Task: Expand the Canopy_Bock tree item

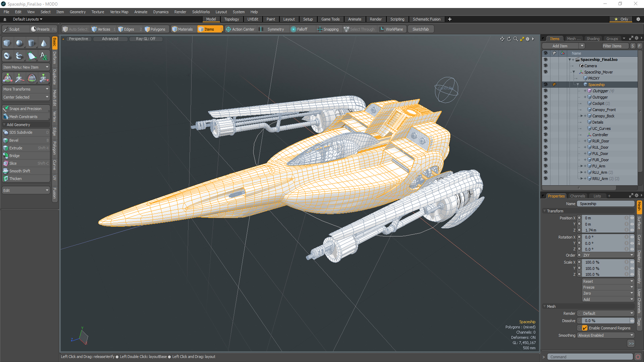Action: coord(582,116)
